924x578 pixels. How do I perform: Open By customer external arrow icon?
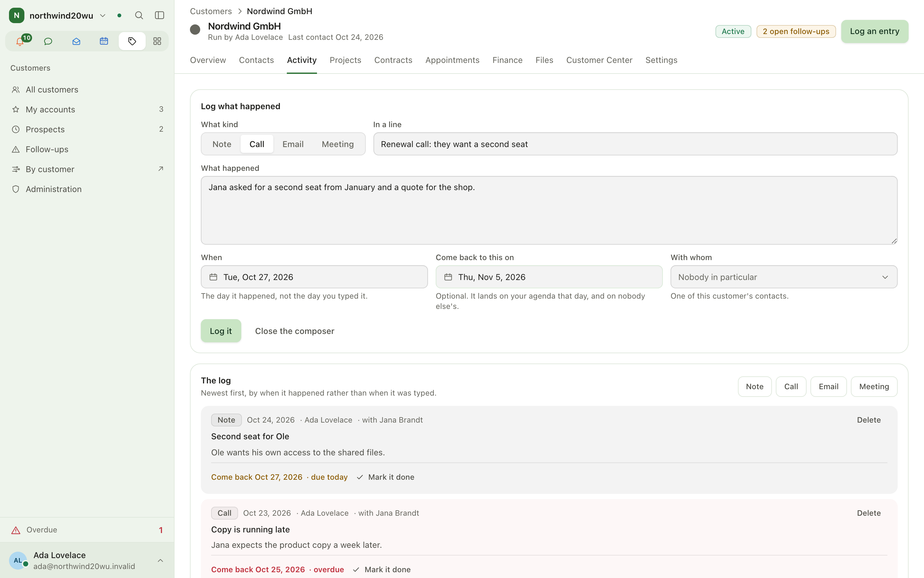pyautogui.click(x=161, y=169)
